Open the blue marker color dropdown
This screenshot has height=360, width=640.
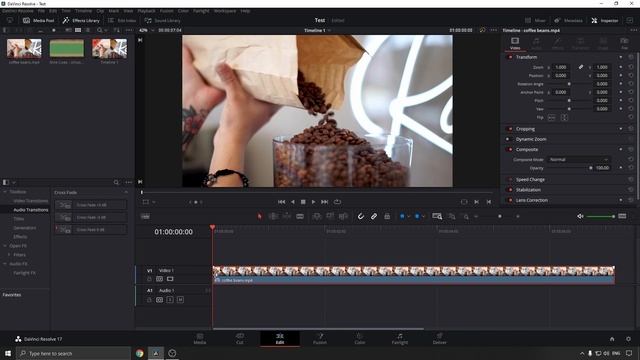[x=424, y=216]
